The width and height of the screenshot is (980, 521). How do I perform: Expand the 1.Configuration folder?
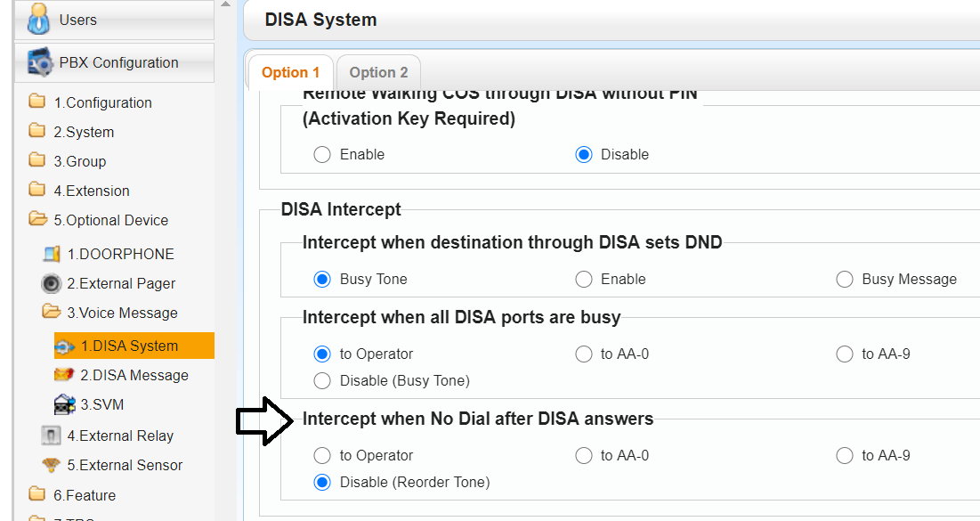click(37, 102)
